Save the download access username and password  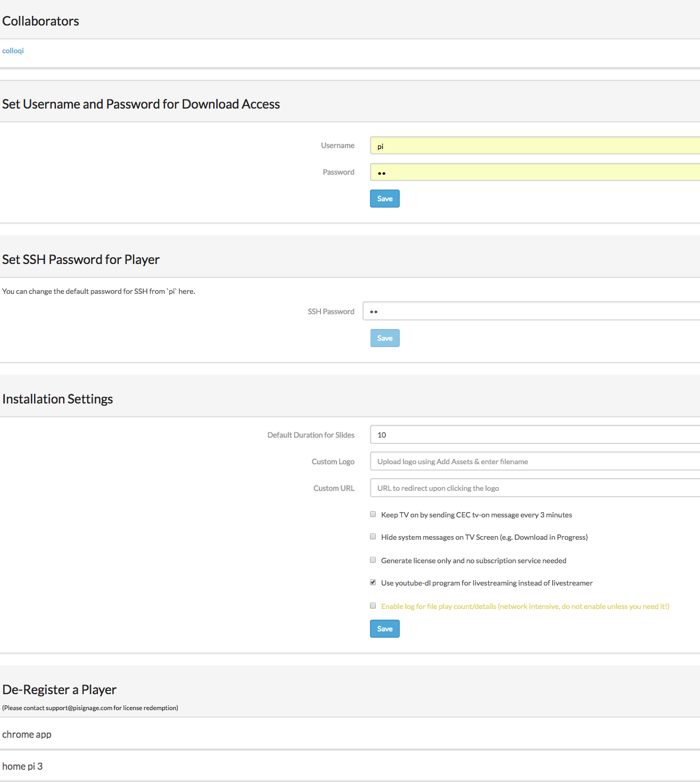(x=385, y=199)
